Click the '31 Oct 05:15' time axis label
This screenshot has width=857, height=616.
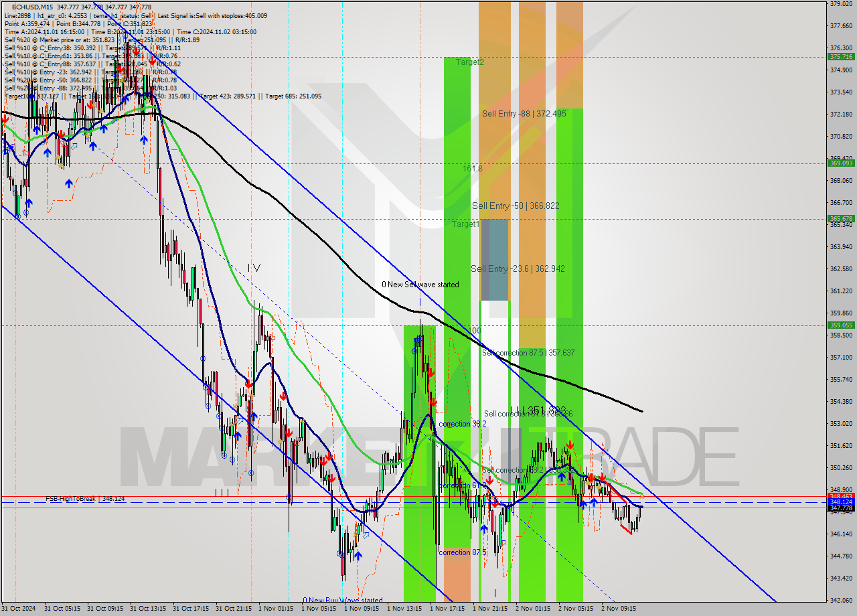[x=62, y=609]
